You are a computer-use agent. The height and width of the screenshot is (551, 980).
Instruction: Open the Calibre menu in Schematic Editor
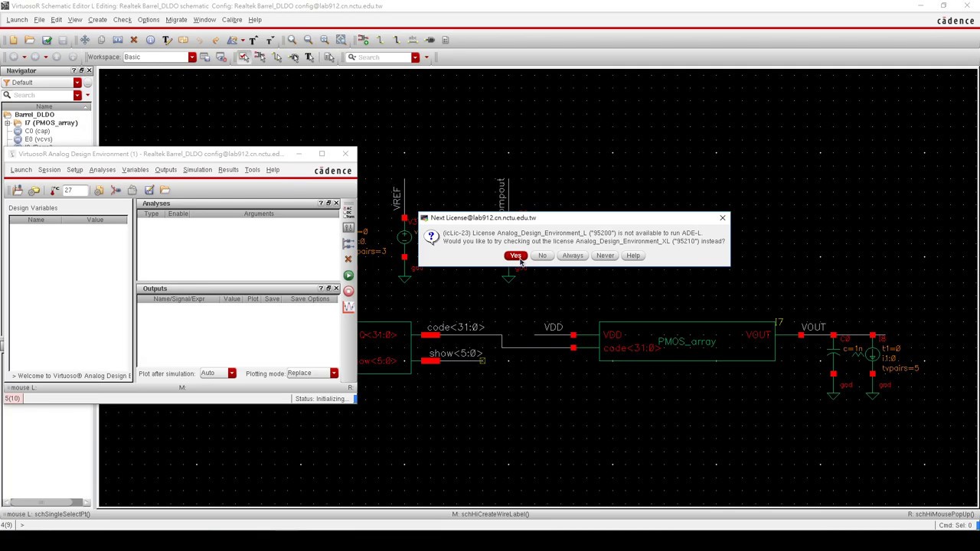[232, 20]
